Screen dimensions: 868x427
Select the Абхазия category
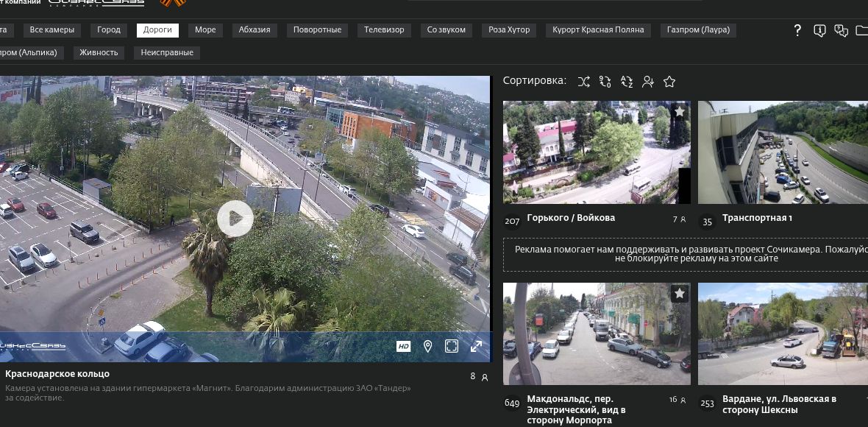pos(255,30)
